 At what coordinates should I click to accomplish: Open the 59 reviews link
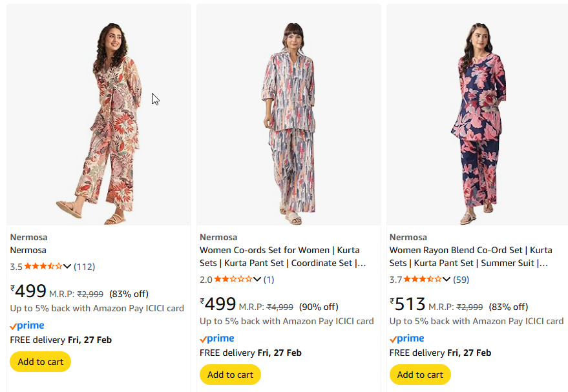pos(461,279)
